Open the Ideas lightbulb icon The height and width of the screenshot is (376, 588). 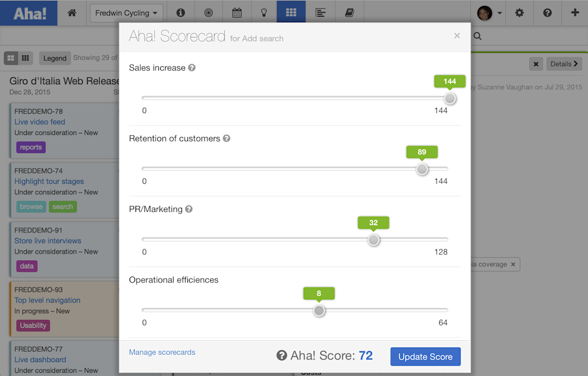pyautogui.click(x=264, y=12)
